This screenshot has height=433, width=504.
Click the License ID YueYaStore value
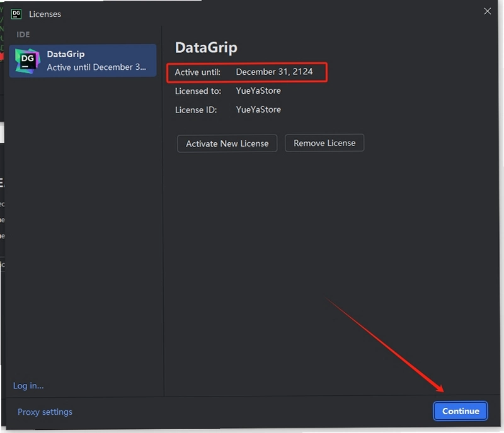(258, 110)
